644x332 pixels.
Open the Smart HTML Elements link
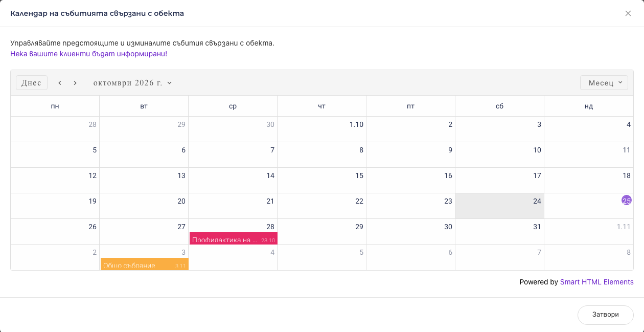click(597, 282)
